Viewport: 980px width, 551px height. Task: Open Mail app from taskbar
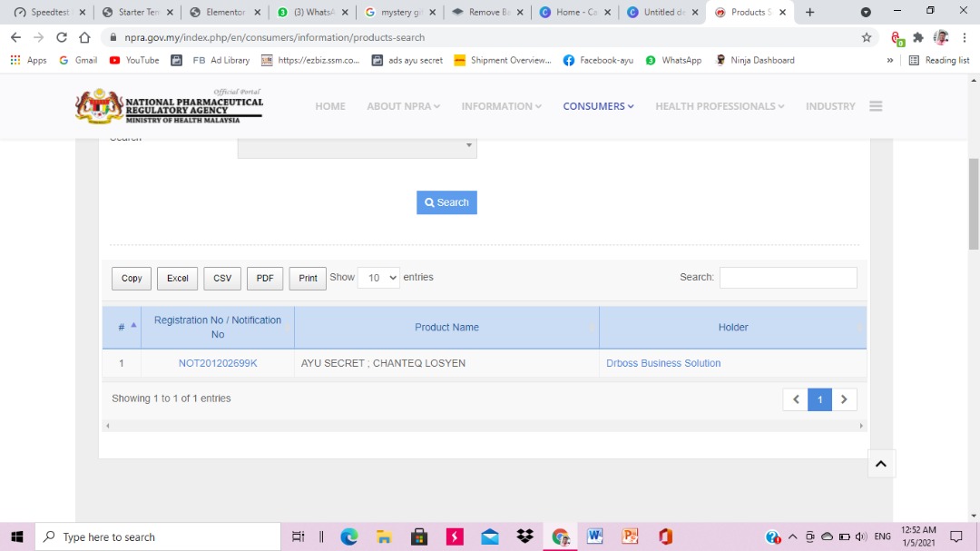click(490, 536)
